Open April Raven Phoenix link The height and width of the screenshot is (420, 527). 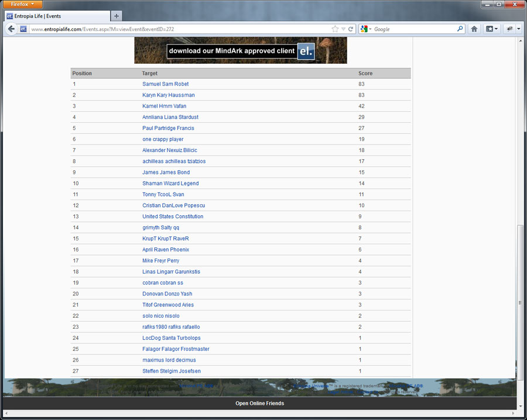coord(166,250)
